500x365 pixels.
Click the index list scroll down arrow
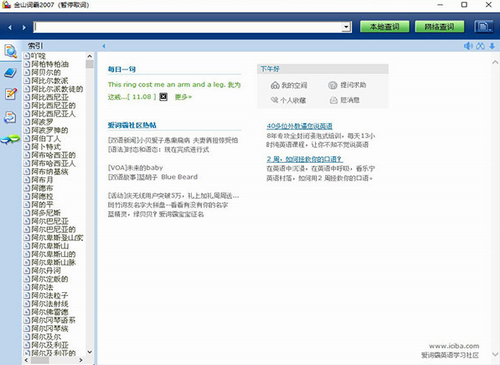(x=89, y=352)
